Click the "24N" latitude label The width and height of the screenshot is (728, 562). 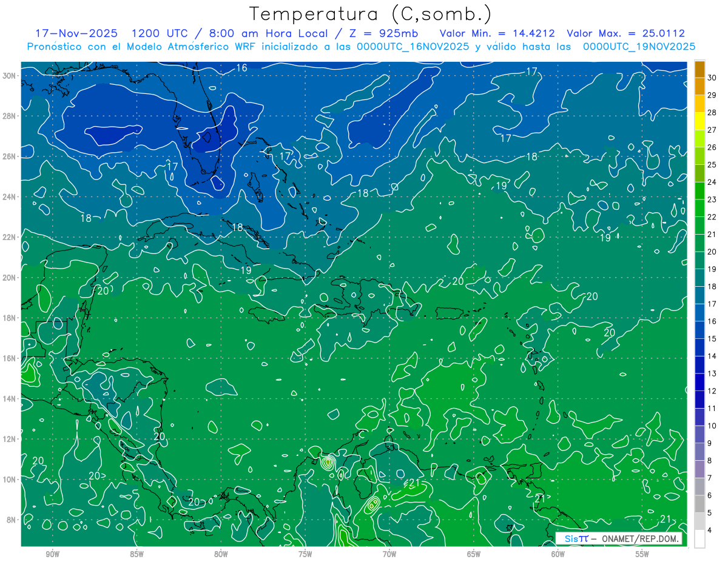(10, 196)
